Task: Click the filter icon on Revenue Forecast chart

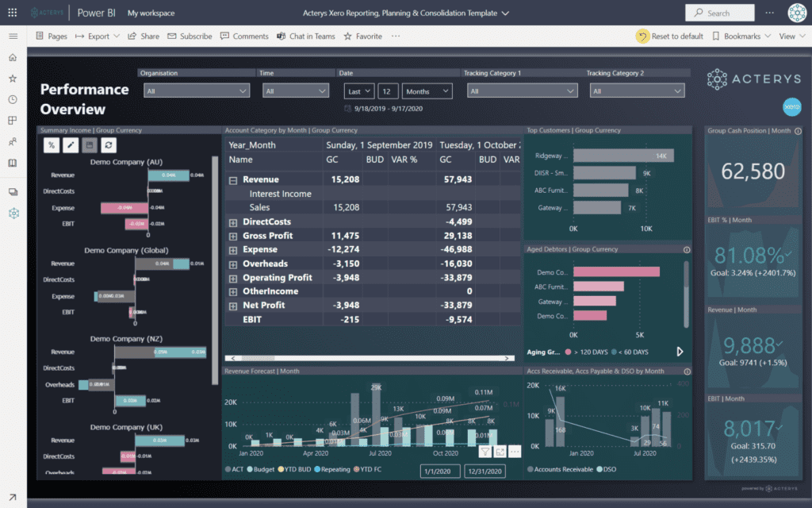Action: pyautogui.click(x=485, y=452)
